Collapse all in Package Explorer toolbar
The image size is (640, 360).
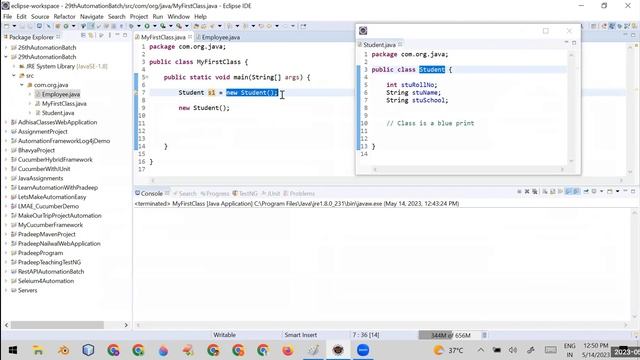pos(83,36)
